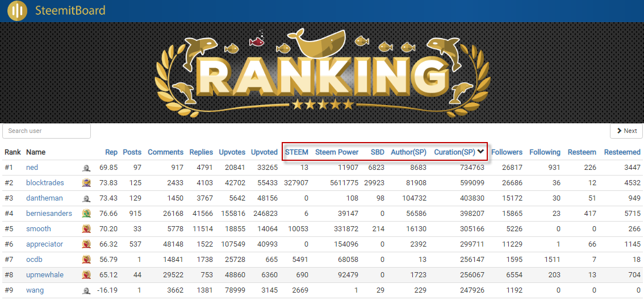The height and width of the screenshot is (300, 644).
Task: Open the profile of user smooth
Action: tap(39, 229)
